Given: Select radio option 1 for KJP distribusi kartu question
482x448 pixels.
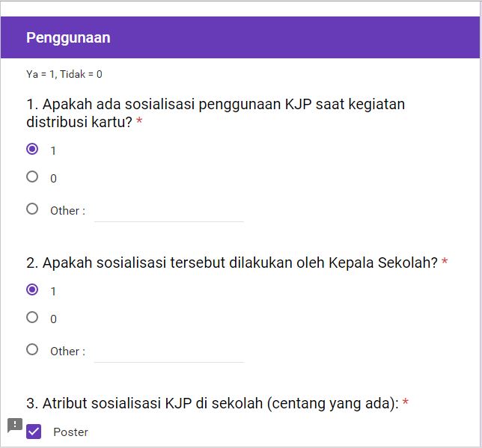Looking at the screenshot, I should 32,149.
